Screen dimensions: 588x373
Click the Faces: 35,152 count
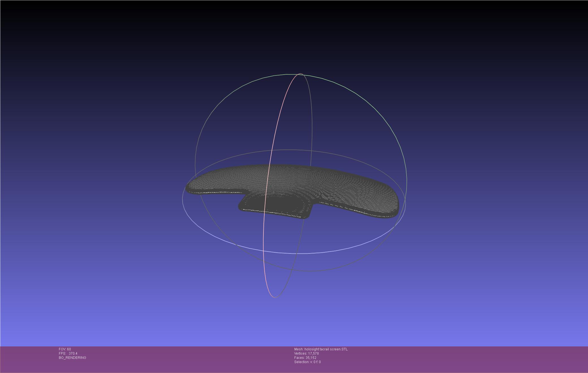click(x=305, y=358)
